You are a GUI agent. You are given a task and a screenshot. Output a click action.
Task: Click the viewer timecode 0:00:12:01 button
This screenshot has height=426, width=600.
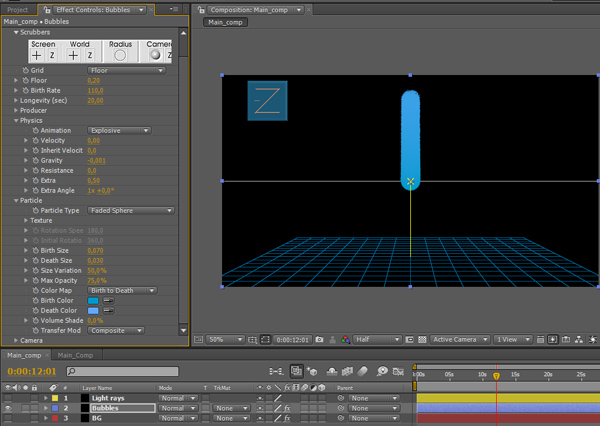293,339
